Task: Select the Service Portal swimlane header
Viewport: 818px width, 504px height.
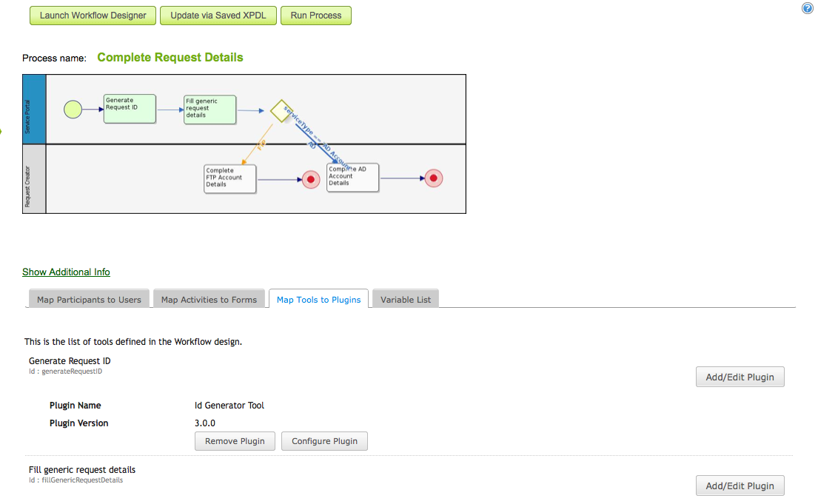Action: click(34, 109)
